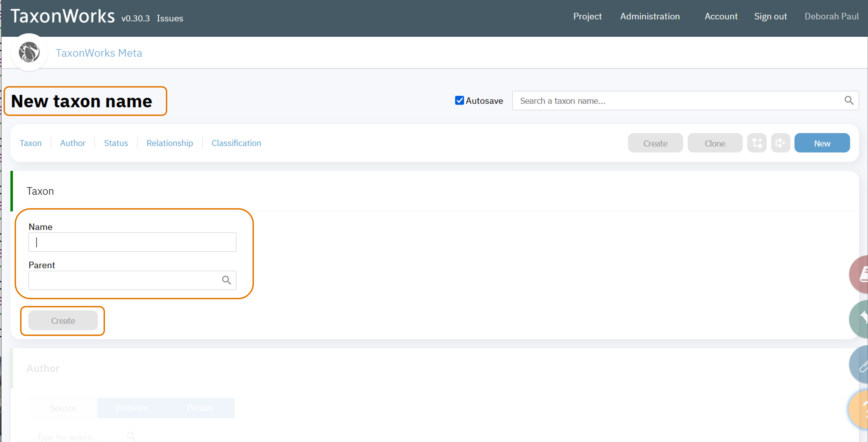Screen dimensions: 868x442
Task: Jump to the Author section tab
Action: point(73,143)
